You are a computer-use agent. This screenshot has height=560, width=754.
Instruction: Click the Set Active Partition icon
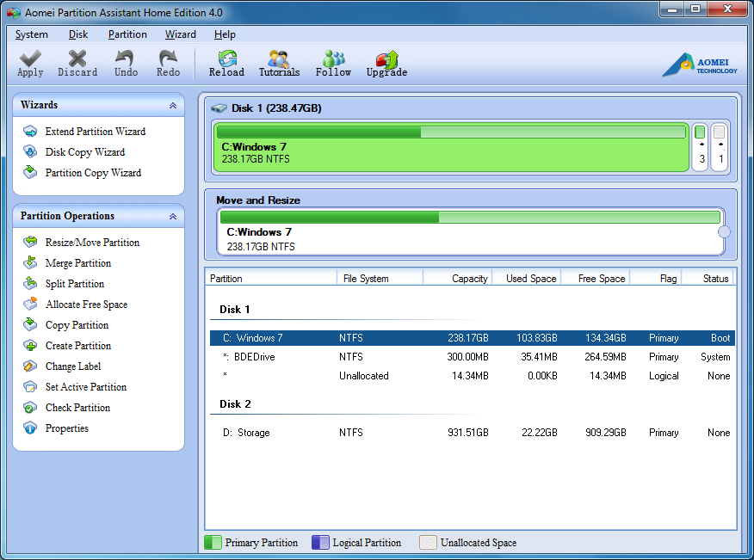pos(30,386)
